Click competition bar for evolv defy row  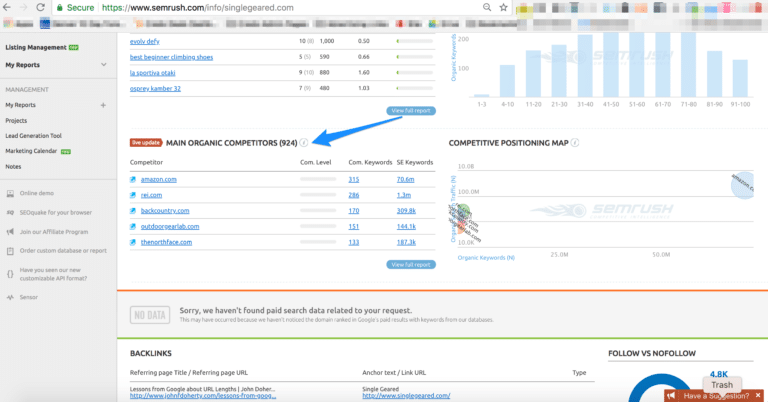coord(415,41)
